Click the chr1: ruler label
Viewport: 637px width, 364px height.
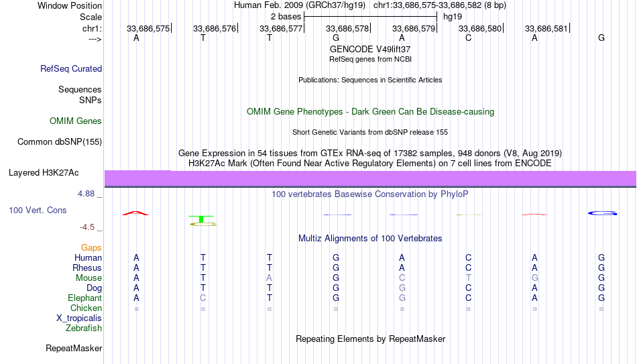pyautogui.click(x=92, y=28)
